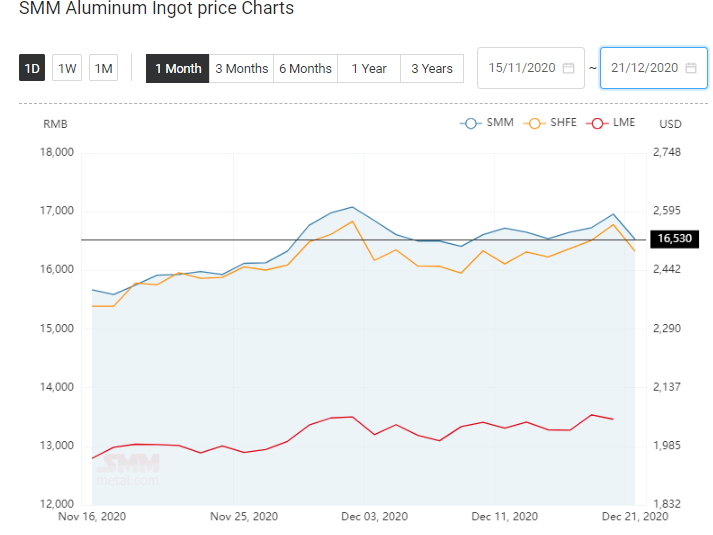Toggle the SMM series legend marker

[471, 123]
